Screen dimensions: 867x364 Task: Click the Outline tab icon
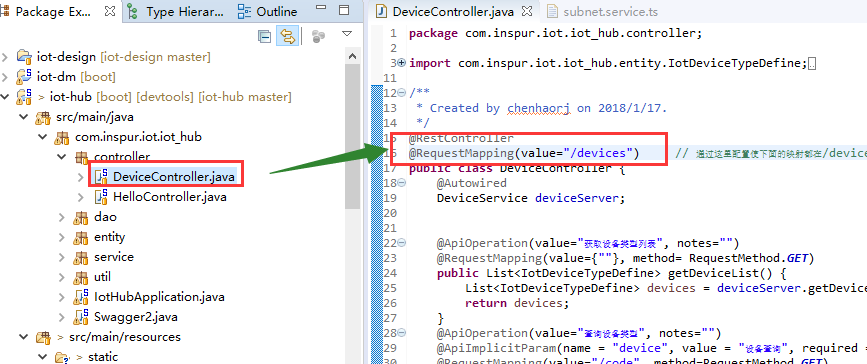click(244, 11)
